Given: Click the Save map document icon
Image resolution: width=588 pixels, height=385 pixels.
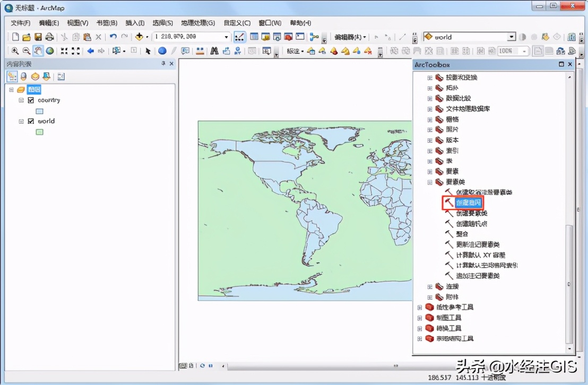Looking at the screenshot, I should pos(38,37).
